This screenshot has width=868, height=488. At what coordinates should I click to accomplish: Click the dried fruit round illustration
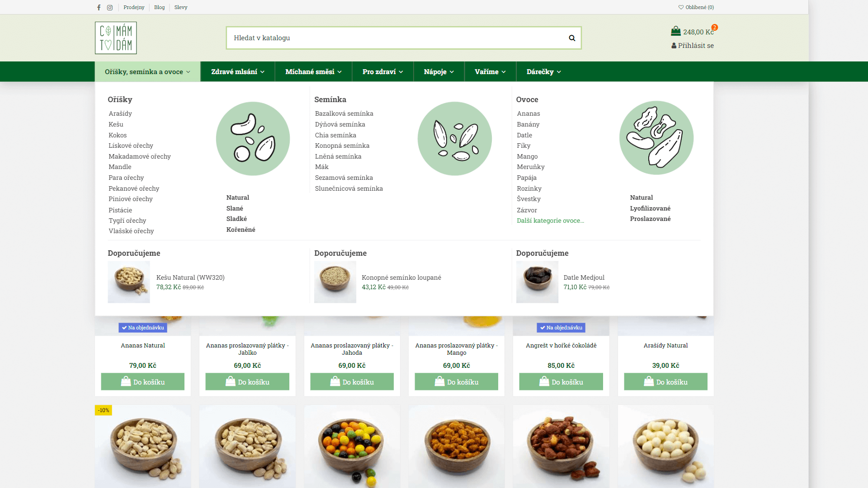point(656,138)
